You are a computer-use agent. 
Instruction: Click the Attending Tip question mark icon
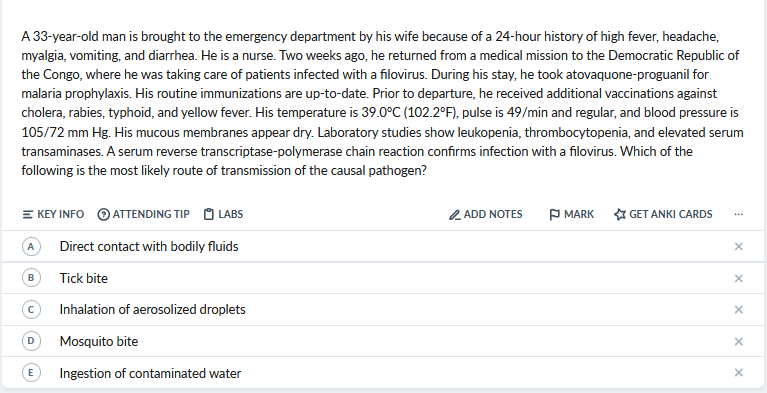pyautogui.click(x=104, y=214)
